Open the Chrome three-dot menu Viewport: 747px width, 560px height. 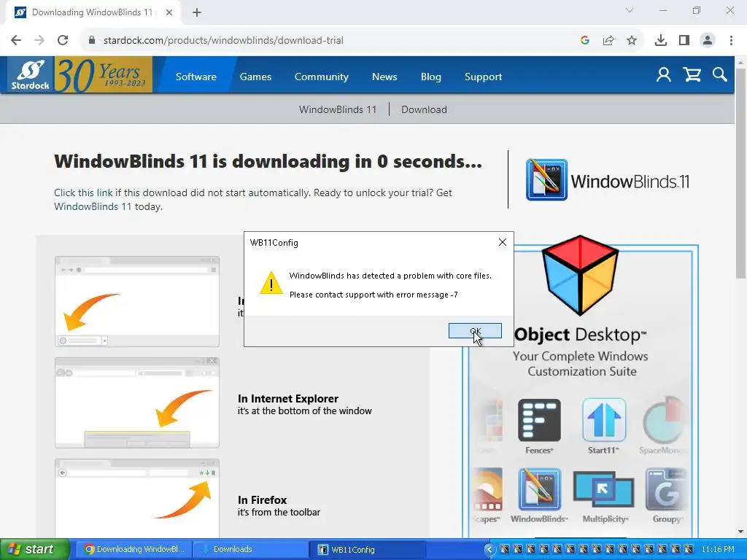(731, 41)
